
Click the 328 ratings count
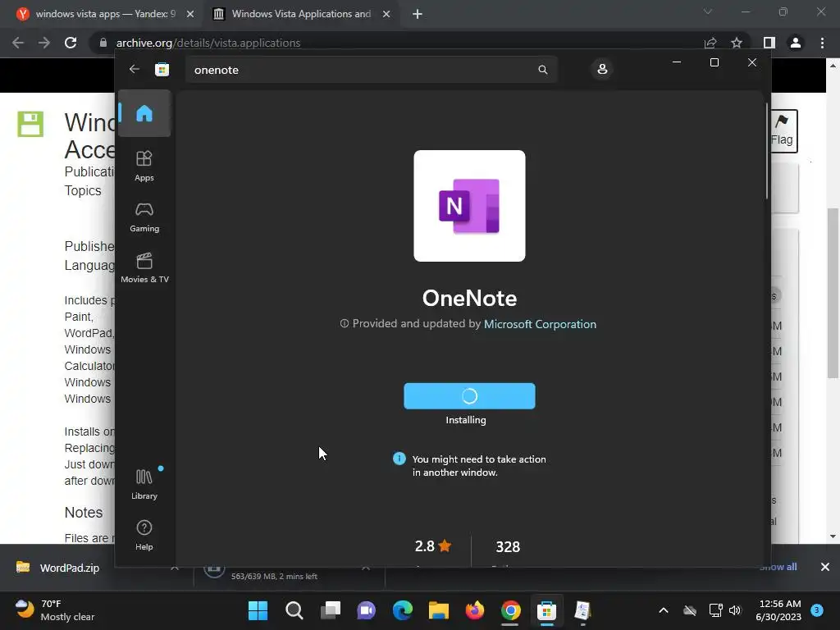pos(508,546)
